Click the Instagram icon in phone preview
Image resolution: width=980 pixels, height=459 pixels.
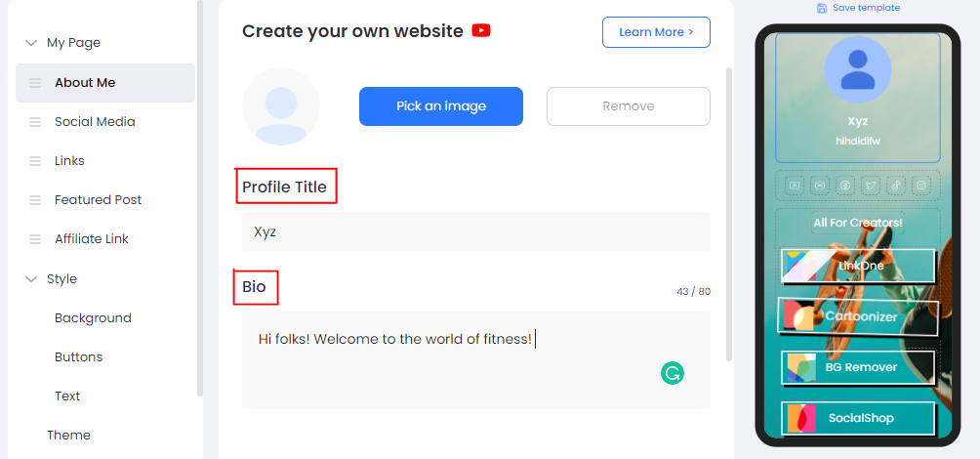[x=921, y=186]
